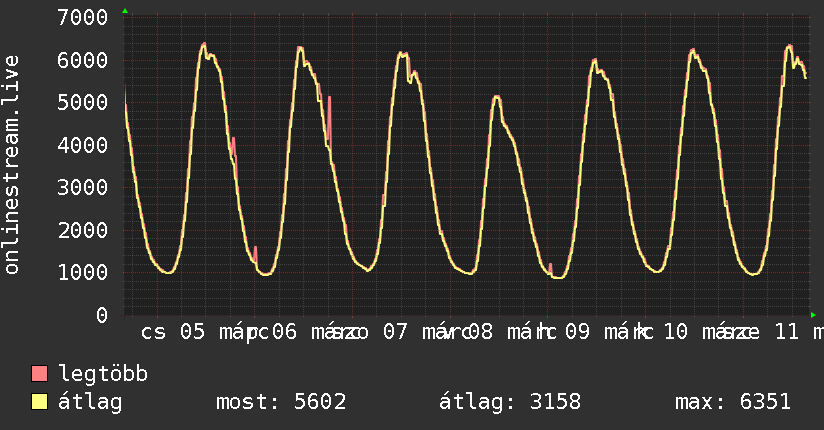This screenshot has height=430, width=824.
Task: Select the 09 márc date label
Action: point(601,332)
